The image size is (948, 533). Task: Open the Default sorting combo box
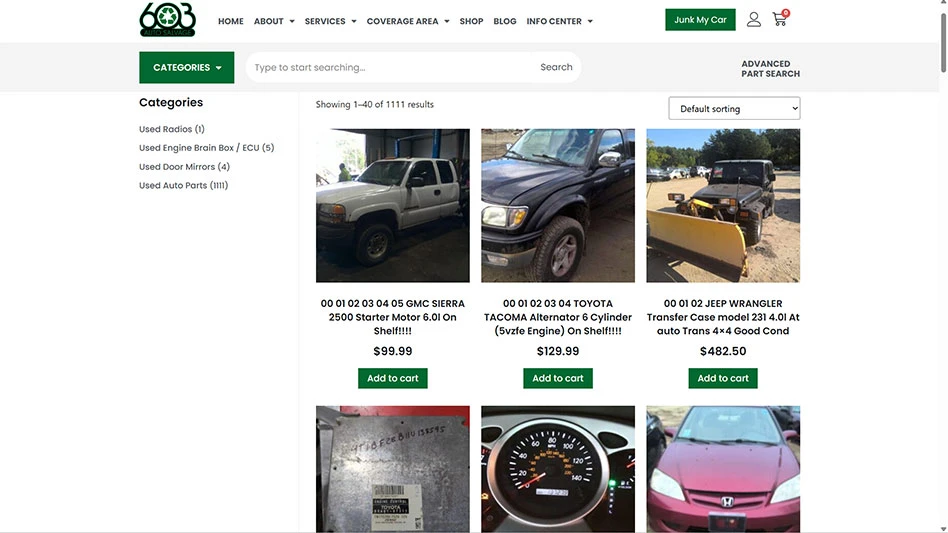coord(734,108)
